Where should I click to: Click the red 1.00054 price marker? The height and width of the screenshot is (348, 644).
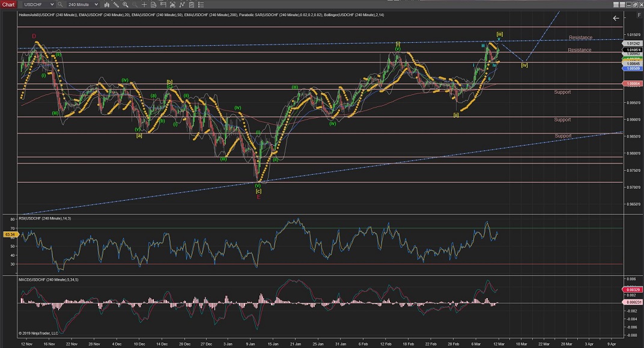coord(633,84)
